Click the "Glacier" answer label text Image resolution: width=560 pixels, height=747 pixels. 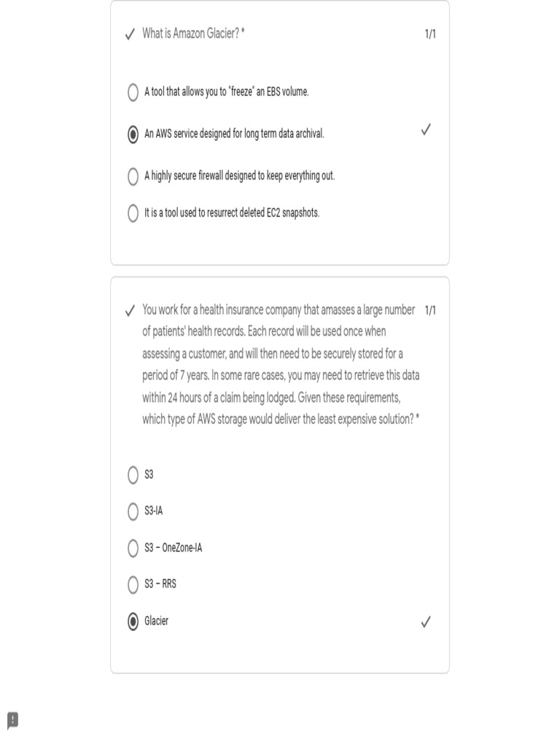click(156, 621)
